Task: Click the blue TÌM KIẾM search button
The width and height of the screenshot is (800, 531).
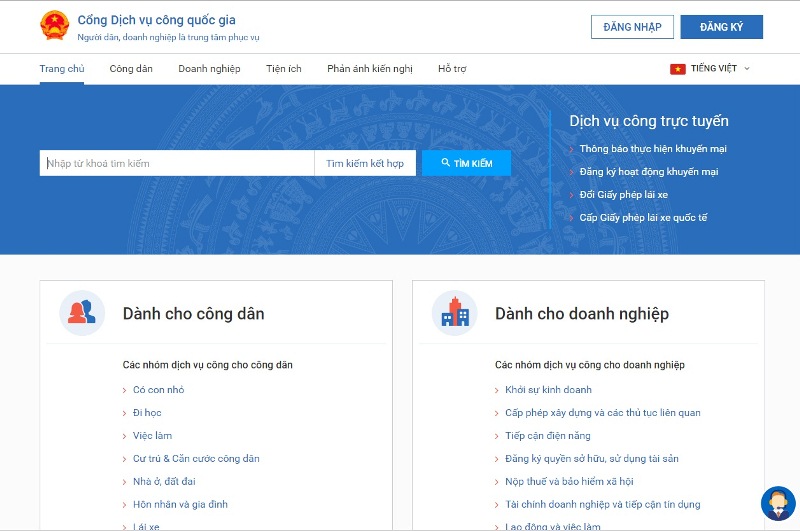Action: [x=466, y=163]
